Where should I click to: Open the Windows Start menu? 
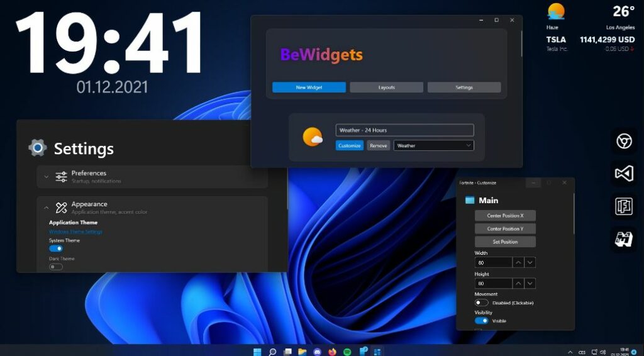[x=257, y=352]
